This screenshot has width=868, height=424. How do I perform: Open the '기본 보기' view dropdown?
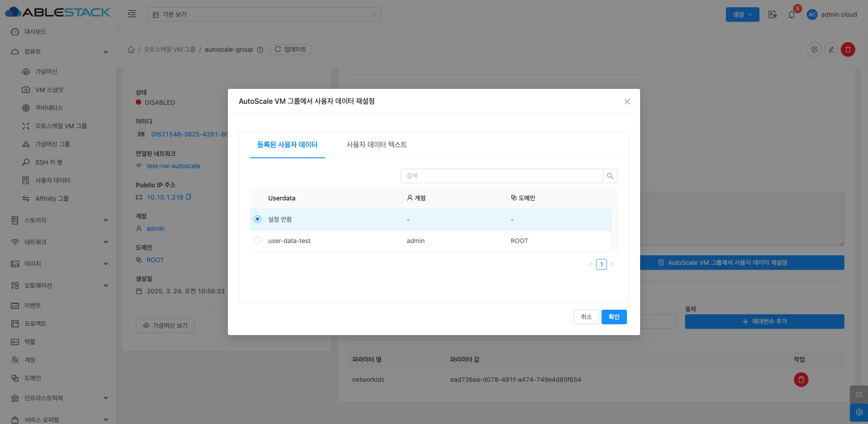264,15
